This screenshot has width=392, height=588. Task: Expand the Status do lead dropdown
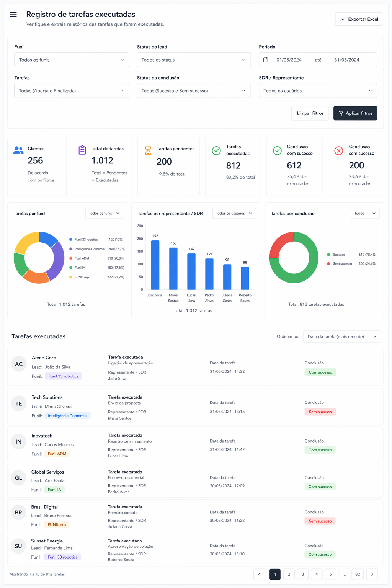point(194,60)
